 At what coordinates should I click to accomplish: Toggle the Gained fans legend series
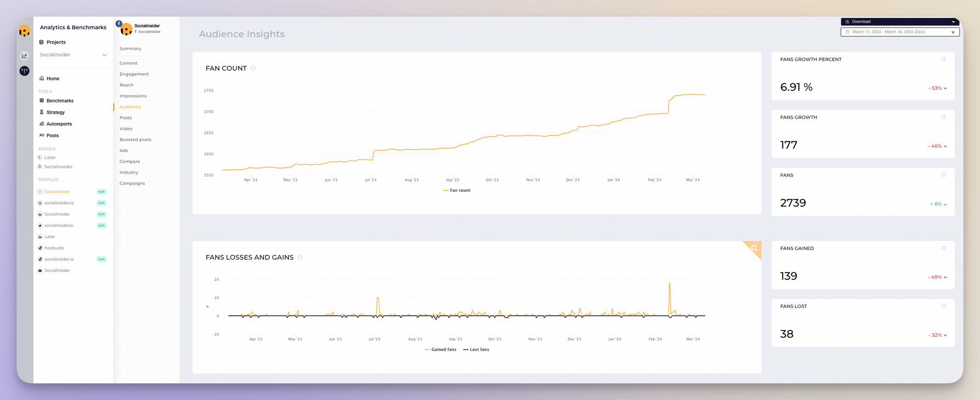tap(441, 350)
